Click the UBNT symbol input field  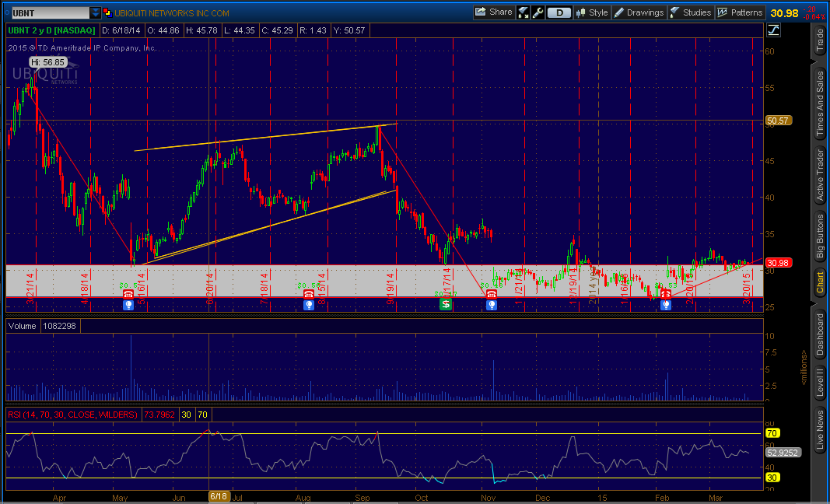point(51,12)
